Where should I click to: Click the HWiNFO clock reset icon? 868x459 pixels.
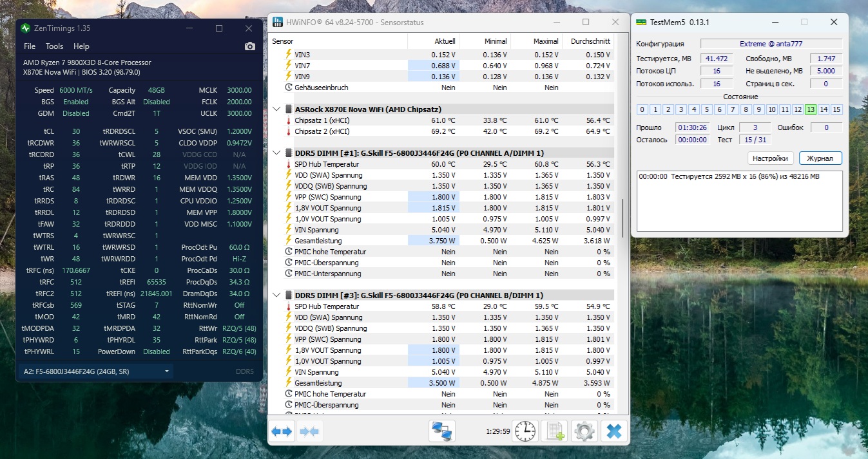[525, 431]
